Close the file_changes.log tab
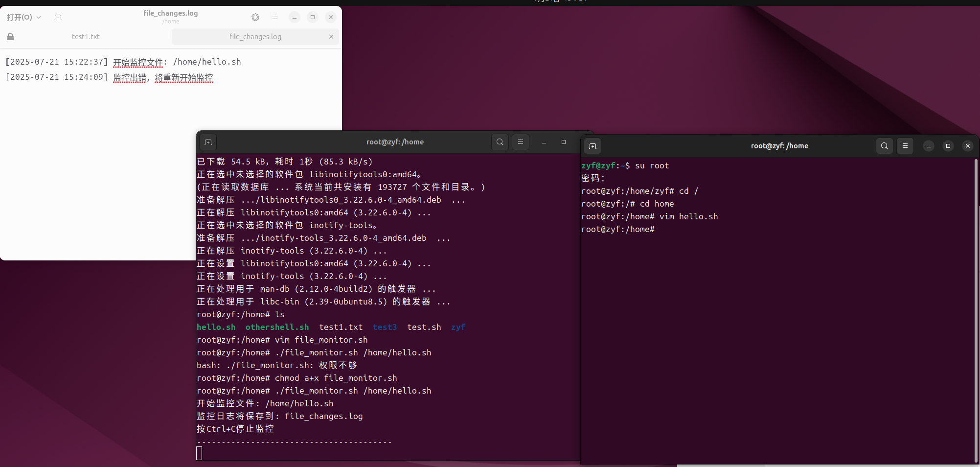 coord(331,37)
